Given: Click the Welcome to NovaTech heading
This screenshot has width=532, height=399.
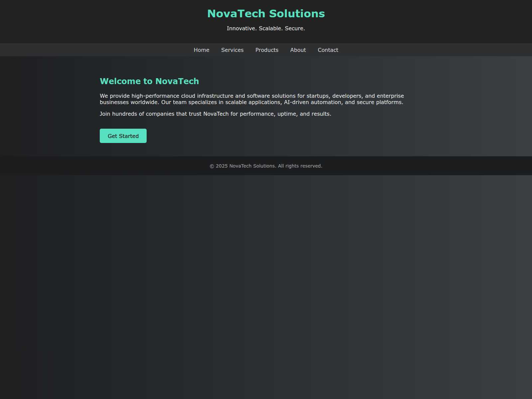Looking at the screenshot, I should (149, 81).
